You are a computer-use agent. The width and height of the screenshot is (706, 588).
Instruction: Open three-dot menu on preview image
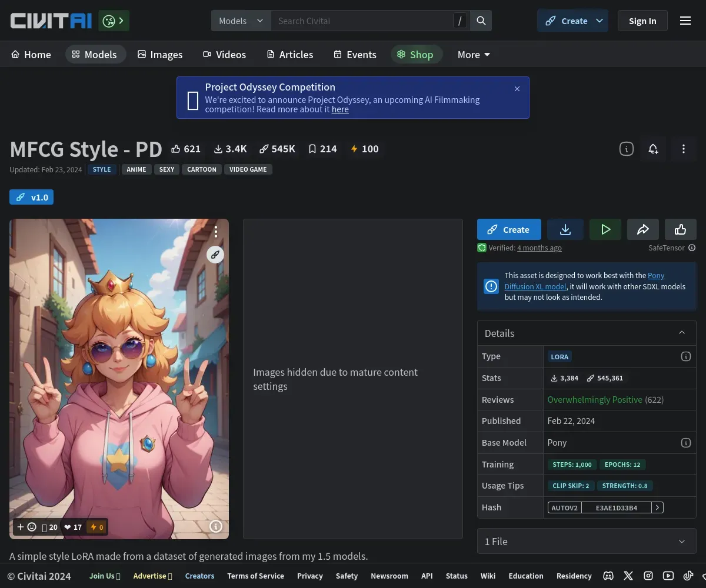point(216,232)
